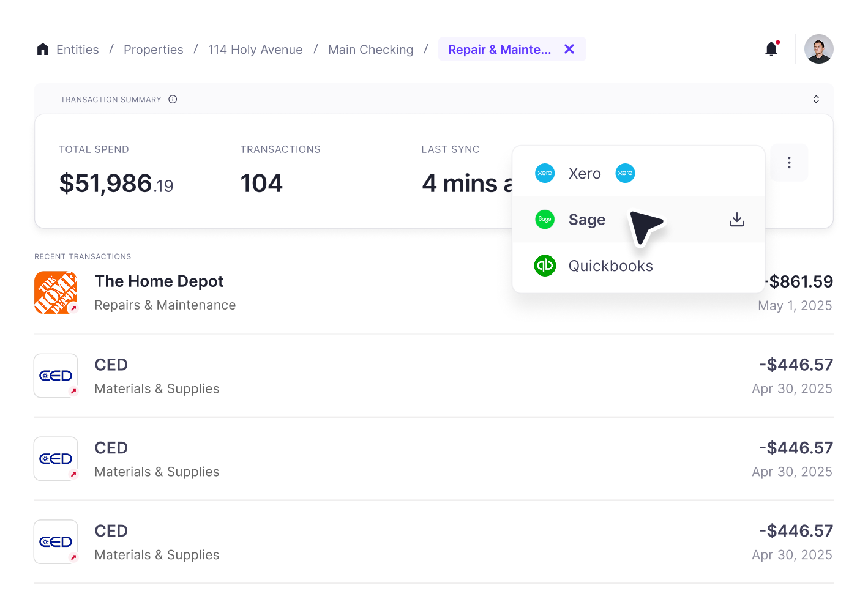
Task: Go to Main Checking breadcrumb
Action: coord(371,50)
